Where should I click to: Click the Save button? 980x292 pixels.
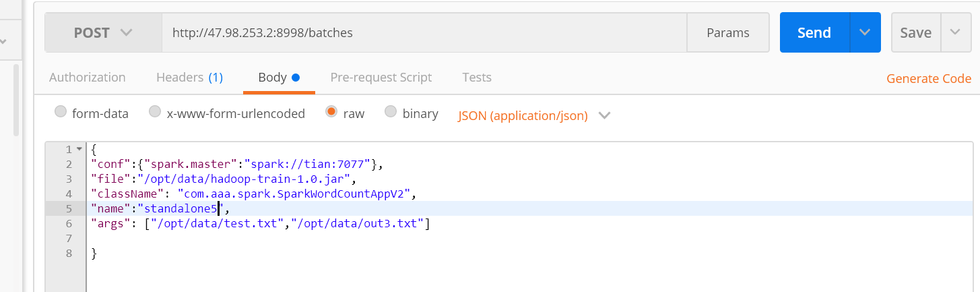[915, 32]
